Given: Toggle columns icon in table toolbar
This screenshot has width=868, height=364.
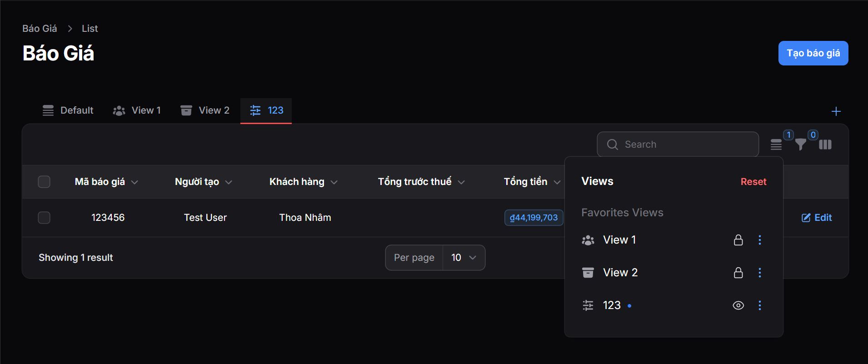Looking at the screenshot, I should 825,145.
